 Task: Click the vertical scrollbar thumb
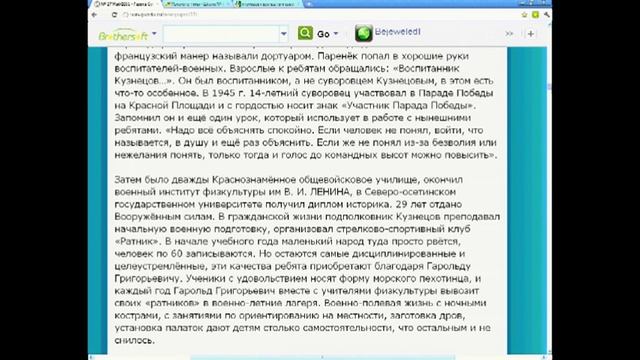point(549,87)
